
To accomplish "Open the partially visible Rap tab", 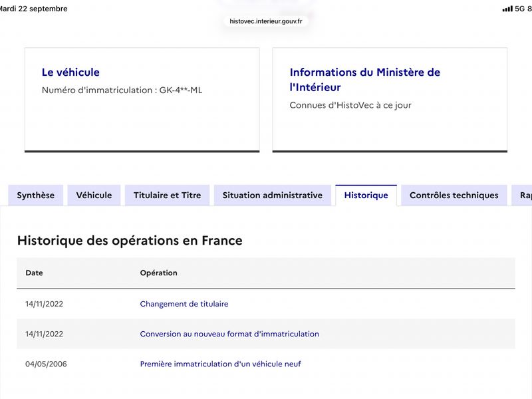I will [522, 196].
